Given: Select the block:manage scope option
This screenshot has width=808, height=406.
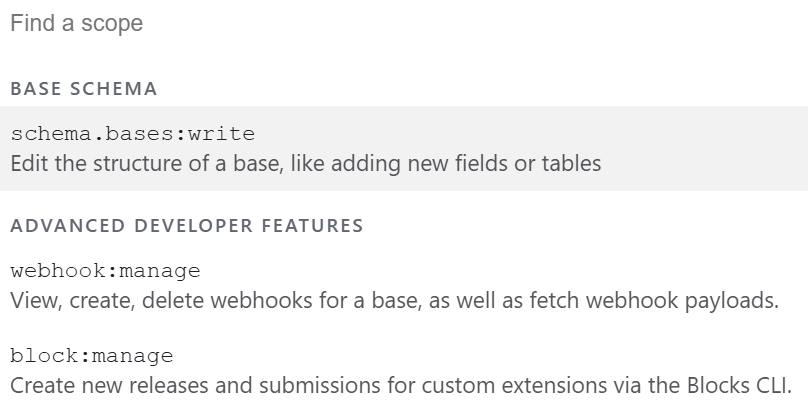Looking at the screenshot, I should (x=400, y=371).
